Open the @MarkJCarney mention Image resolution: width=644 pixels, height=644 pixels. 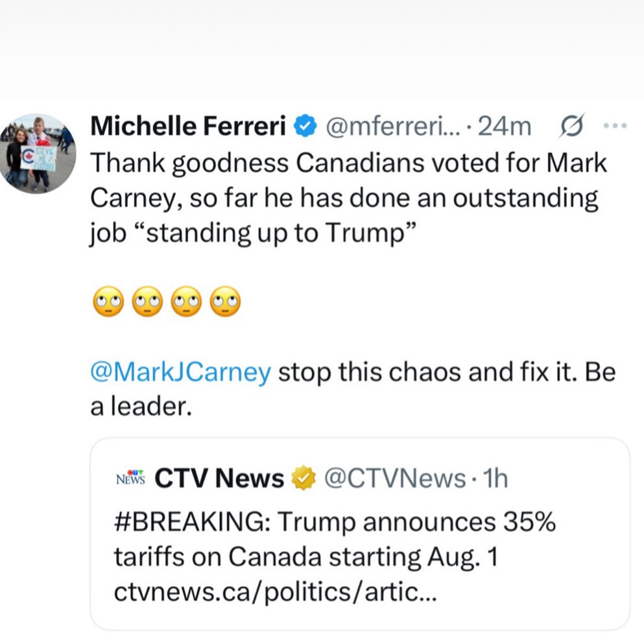[x=180, y=373]
